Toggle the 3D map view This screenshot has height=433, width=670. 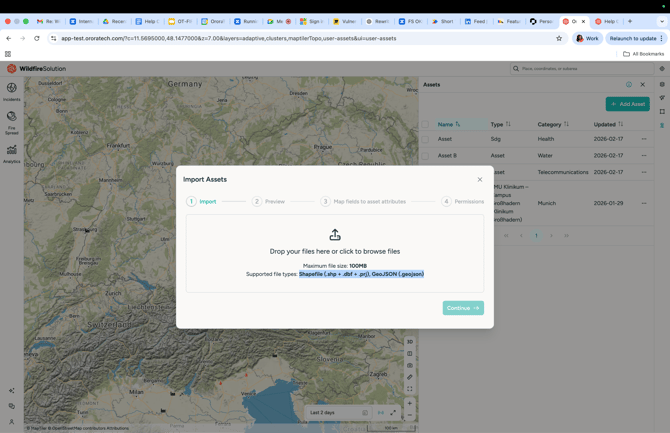point(410,342)
